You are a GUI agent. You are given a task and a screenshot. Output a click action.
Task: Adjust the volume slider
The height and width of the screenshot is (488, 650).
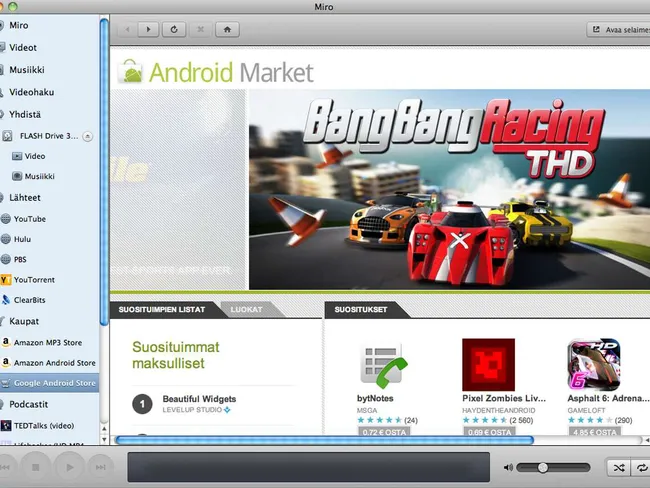pyautogui.click(x=553, y=468)
